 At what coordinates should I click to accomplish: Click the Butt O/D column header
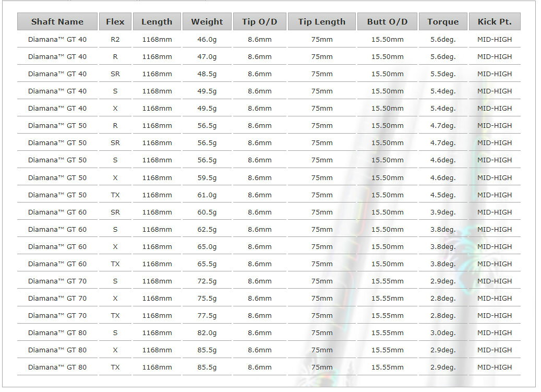point(388,22)
